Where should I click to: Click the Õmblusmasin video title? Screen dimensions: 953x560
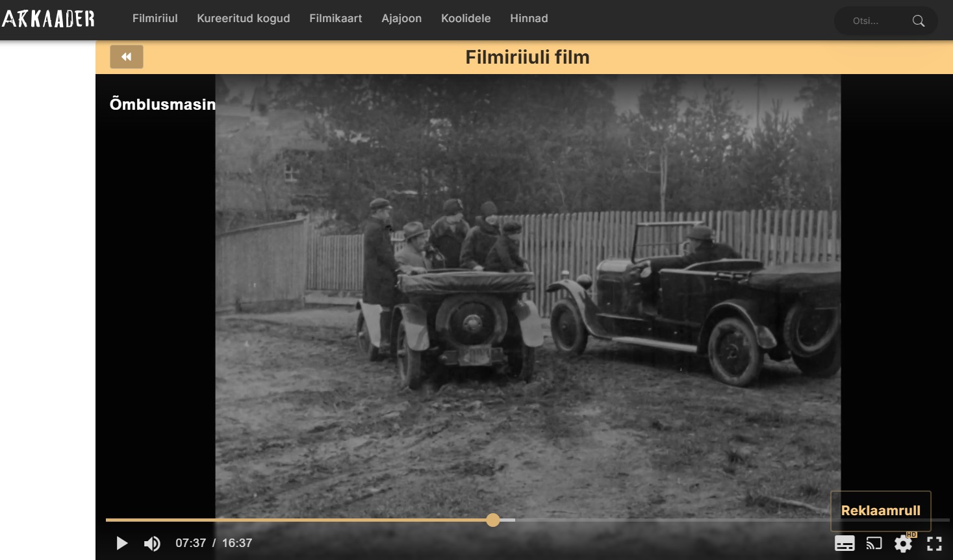(x=162, y=105)
